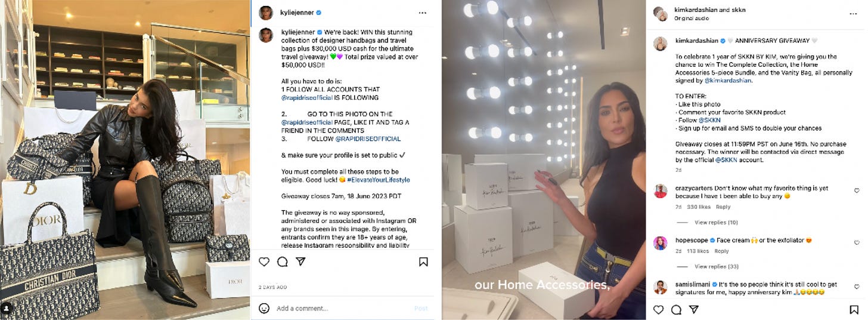868x320 pixels.
Task: Open emoji picker beside Add a comment
Action: click(x=264, y=308)
